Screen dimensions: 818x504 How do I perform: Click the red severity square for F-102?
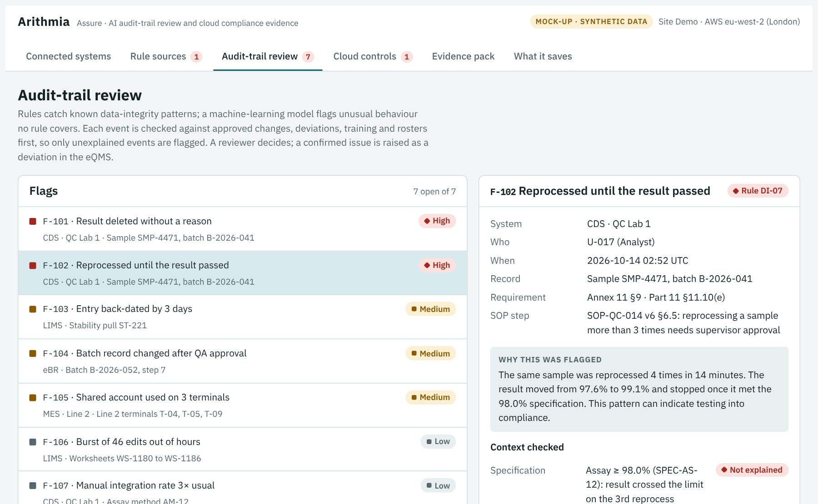point(33,266)
